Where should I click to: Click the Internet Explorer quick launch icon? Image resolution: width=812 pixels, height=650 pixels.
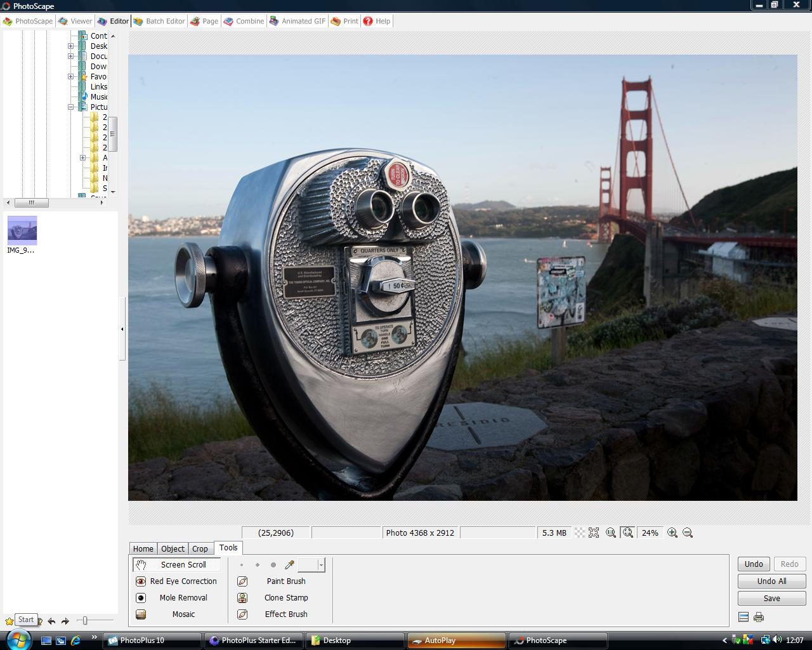point(75,640)
